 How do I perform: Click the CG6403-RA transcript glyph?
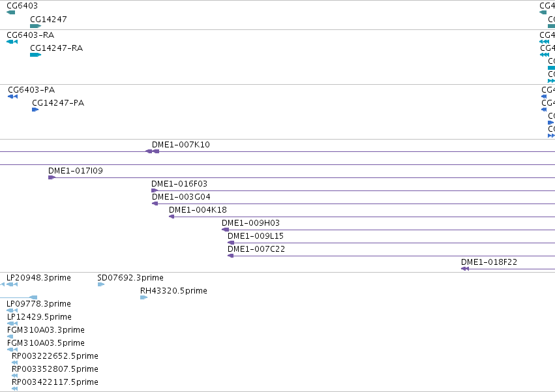(12, 42)
